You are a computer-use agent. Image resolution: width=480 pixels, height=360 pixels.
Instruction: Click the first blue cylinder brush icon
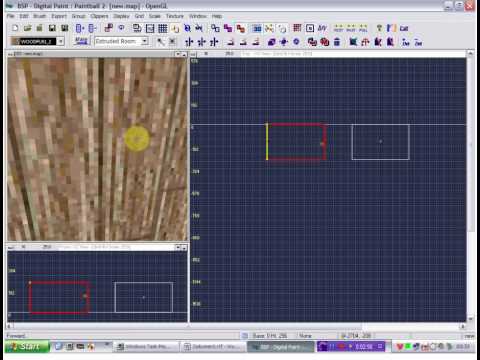pyautogui.click(x=79, y=28)
